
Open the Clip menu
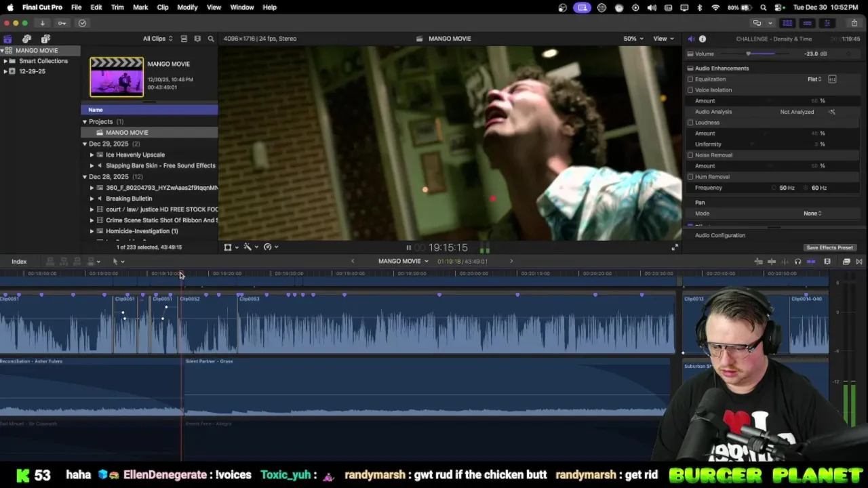pos(163,7)
